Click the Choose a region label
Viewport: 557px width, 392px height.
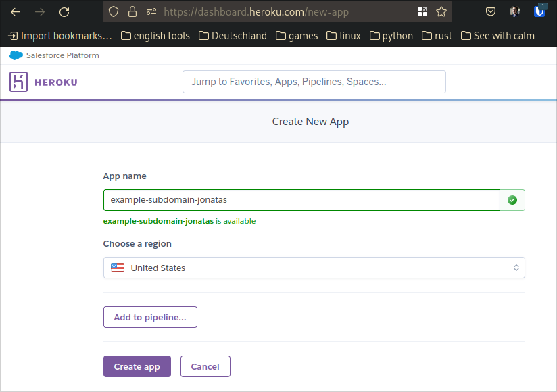tap(137, 243)
